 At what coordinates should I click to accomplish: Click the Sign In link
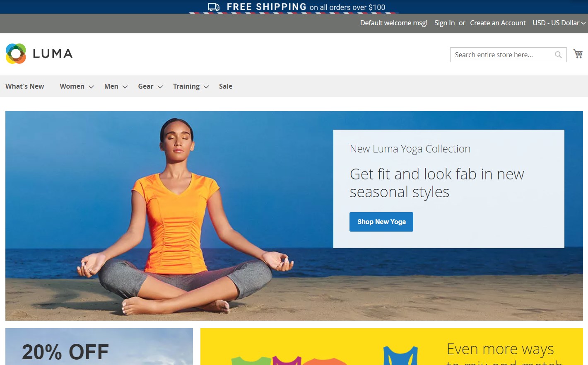(x=444, y=23)
